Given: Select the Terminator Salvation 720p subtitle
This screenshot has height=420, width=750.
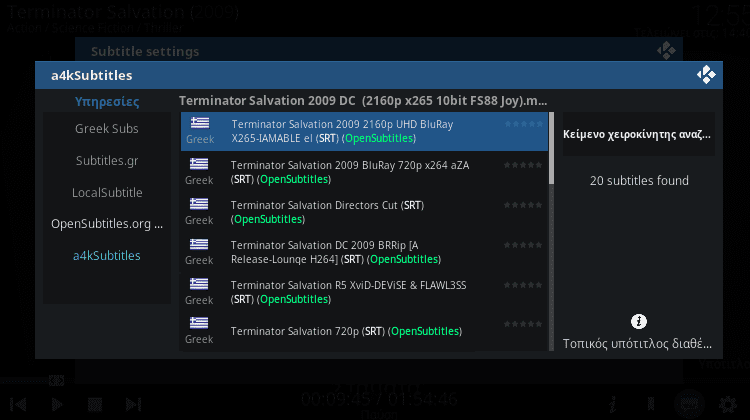Looking at the screenshot, I should point(364,331).
